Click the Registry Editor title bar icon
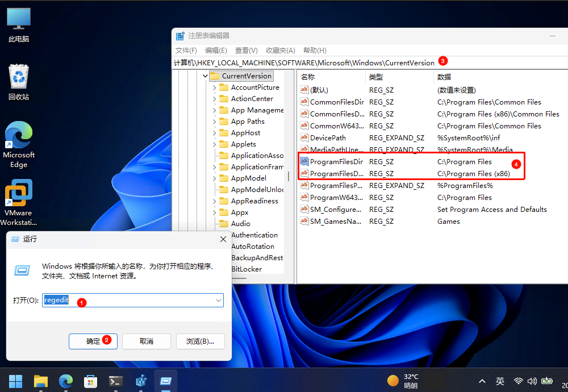568x392 pixels. 180,36
